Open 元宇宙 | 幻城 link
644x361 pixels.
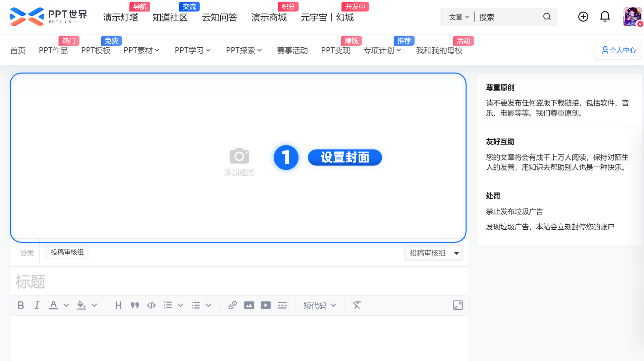pos(327,17)
